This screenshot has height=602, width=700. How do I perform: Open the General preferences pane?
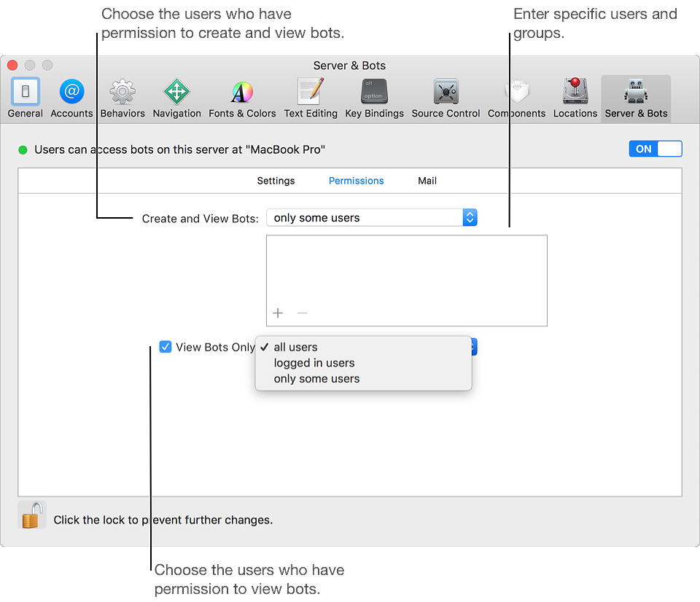25,98
